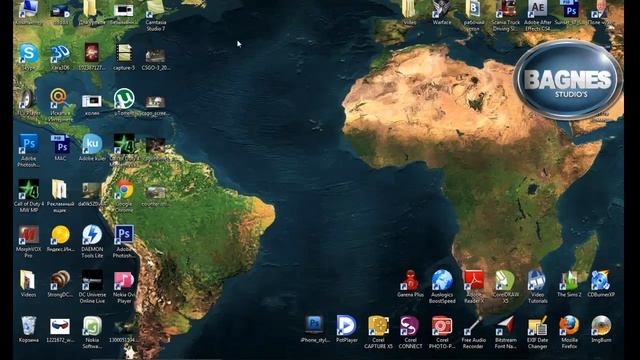
Task: Select the capture-5 video file icon
Action: 124,53
